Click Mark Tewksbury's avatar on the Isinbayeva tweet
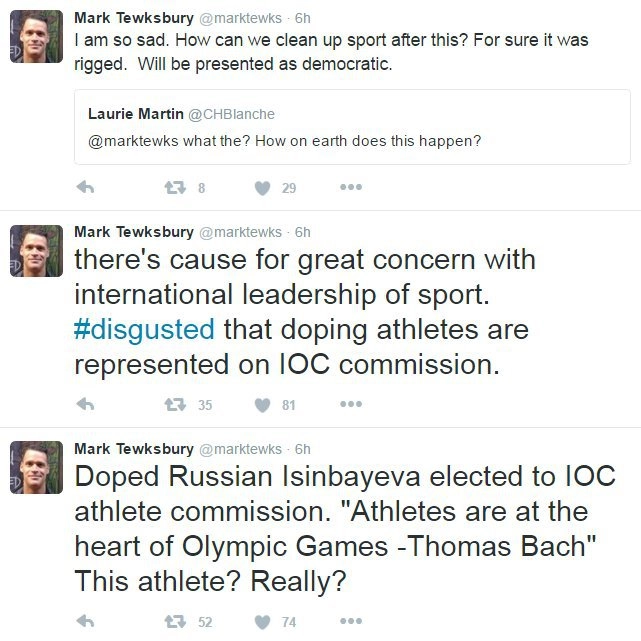 36,467
